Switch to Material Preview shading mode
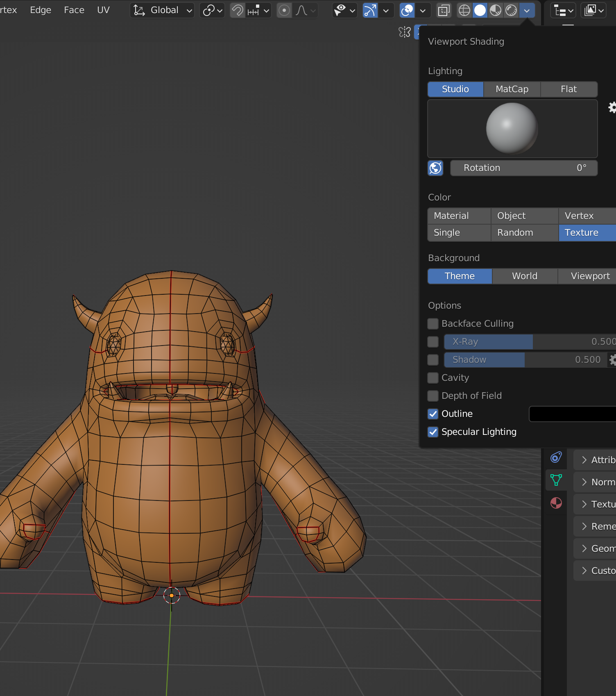The width and height of the screenshot is (616, 696). click(x=496, y=10)
